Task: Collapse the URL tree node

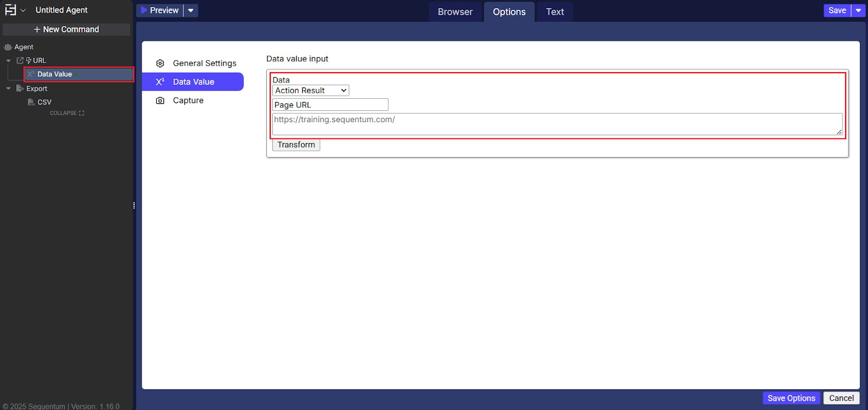Action: [8, 61]
